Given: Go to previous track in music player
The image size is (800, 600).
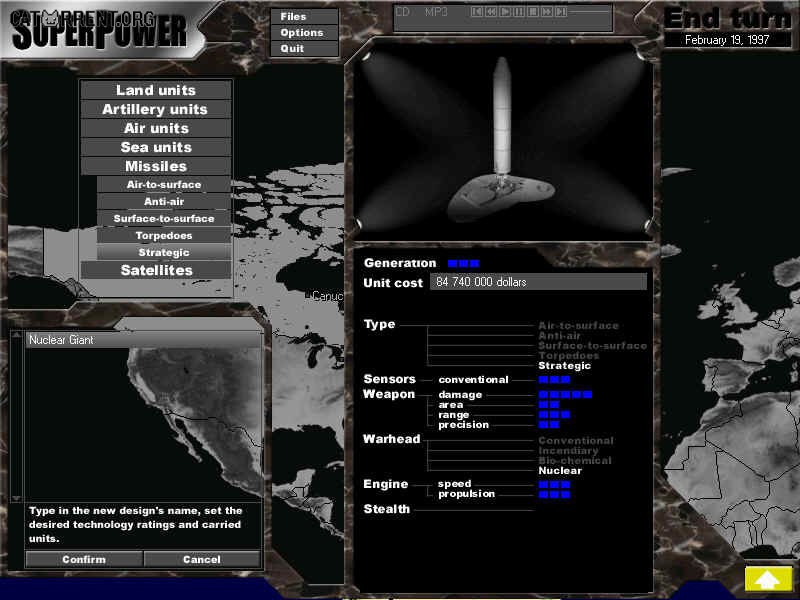Looking at the screenshot, I should click(x=477, y=12).
